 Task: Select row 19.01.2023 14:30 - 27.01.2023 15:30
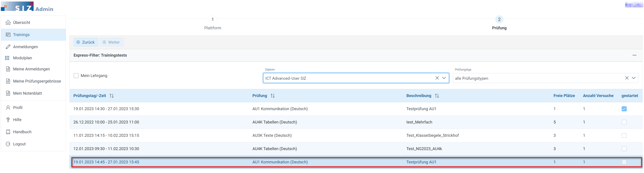pos(356,109)
